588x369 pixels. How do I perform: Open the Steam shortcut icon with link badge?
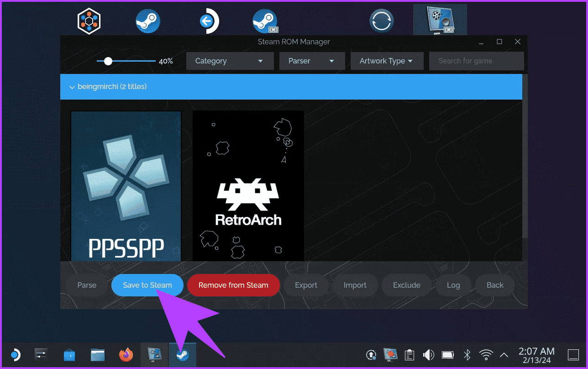pyautogui.click(x=265, y=21)
